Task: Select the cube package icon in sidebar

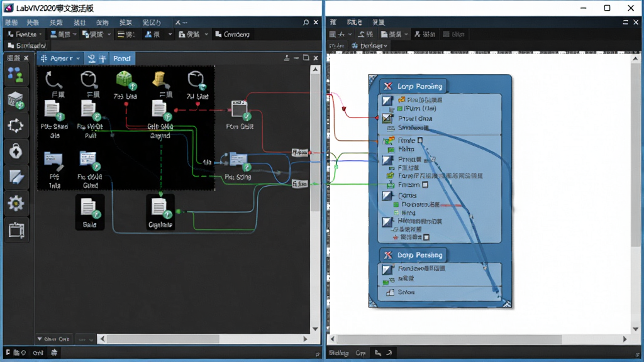Action: coord(16,101)
